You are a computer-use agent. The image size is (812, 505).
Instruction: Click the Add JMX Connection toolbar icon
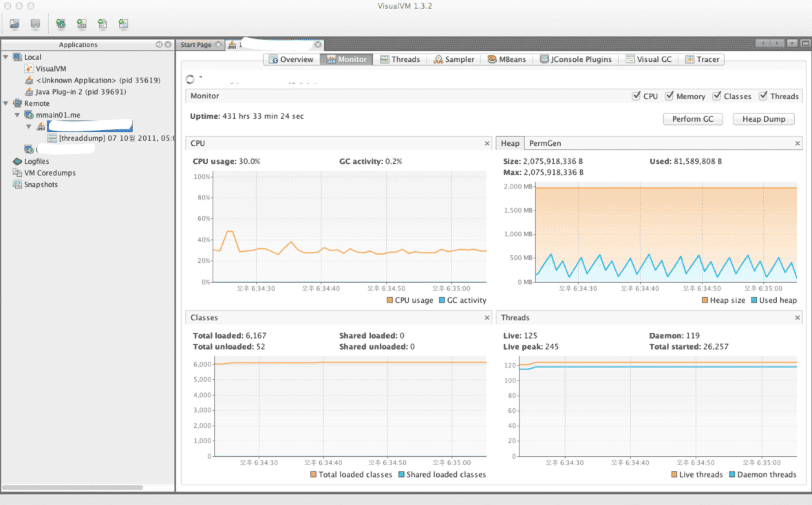[82, 24]
